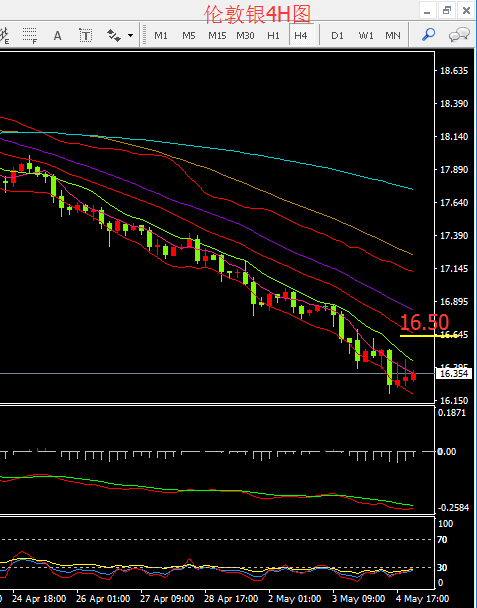Grab the timeframe toolbar dotted grip handle
Screen dimensions: 477x608
144,35
